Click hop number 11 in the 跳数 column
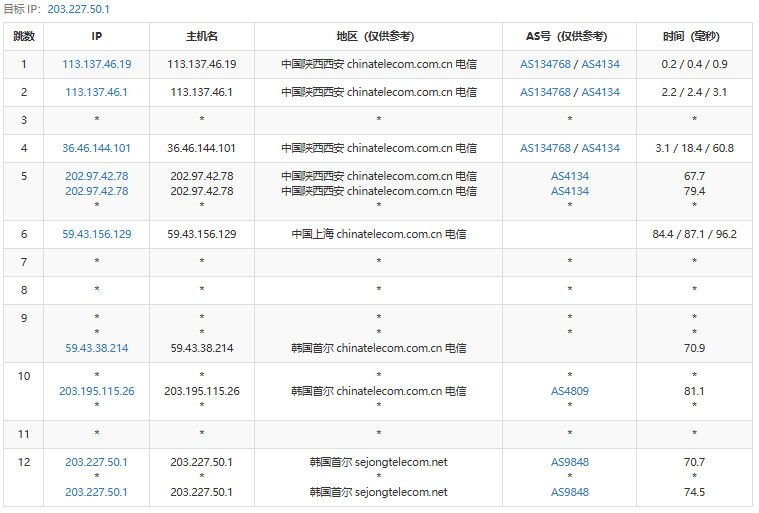 click(24, 434)
